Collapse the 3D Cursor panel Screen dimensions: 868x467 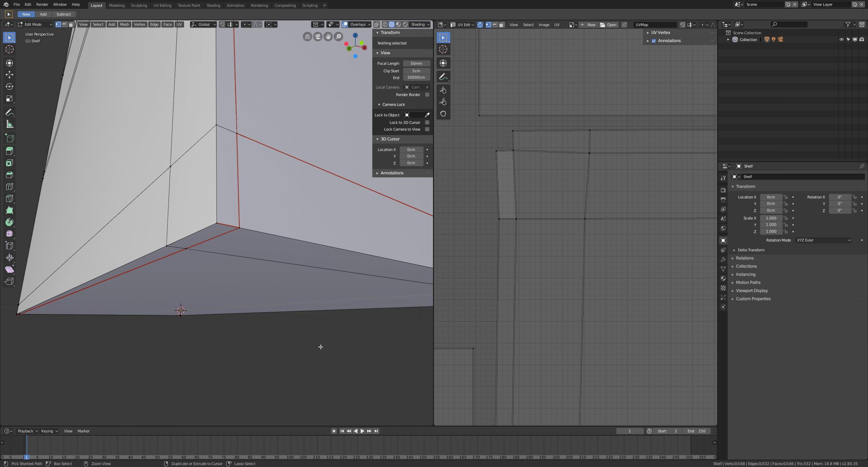click(x=390, y=139)
